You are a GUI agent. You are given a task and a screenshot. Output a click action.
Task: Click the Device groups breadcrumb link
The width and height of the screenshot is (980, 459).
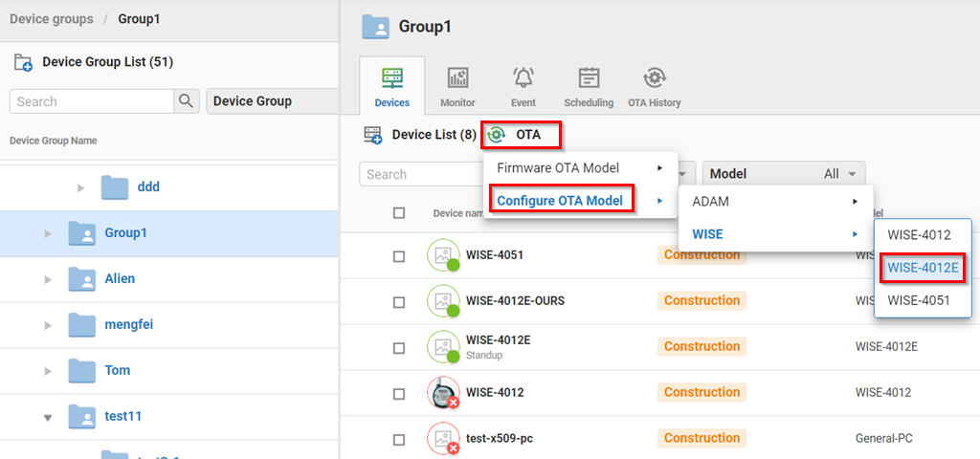(x=52, y=19)
